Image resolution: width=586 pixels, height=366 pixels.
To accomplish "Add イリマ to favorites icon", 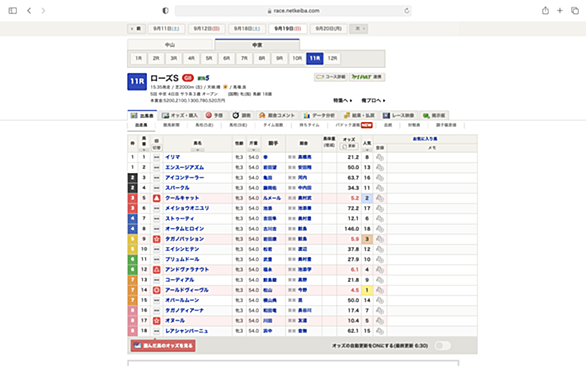I will click(x=380, y=157).
